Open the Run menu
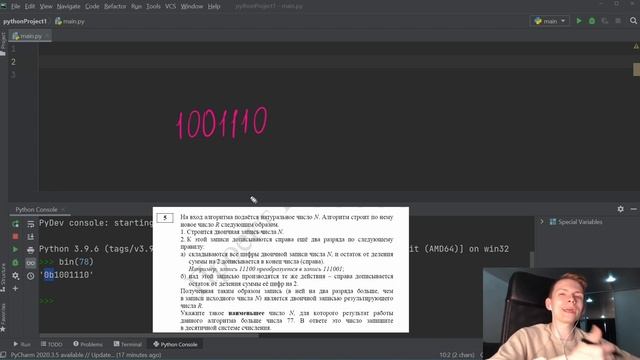Screen dimensions: 640x360 coord(136,6)
